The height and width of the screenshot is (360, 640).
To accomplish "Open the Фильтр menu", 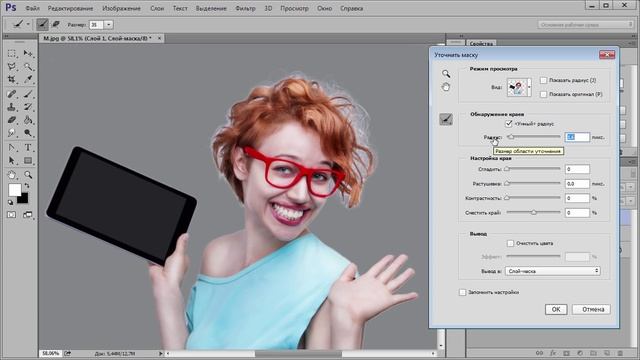I will (245, 8).
